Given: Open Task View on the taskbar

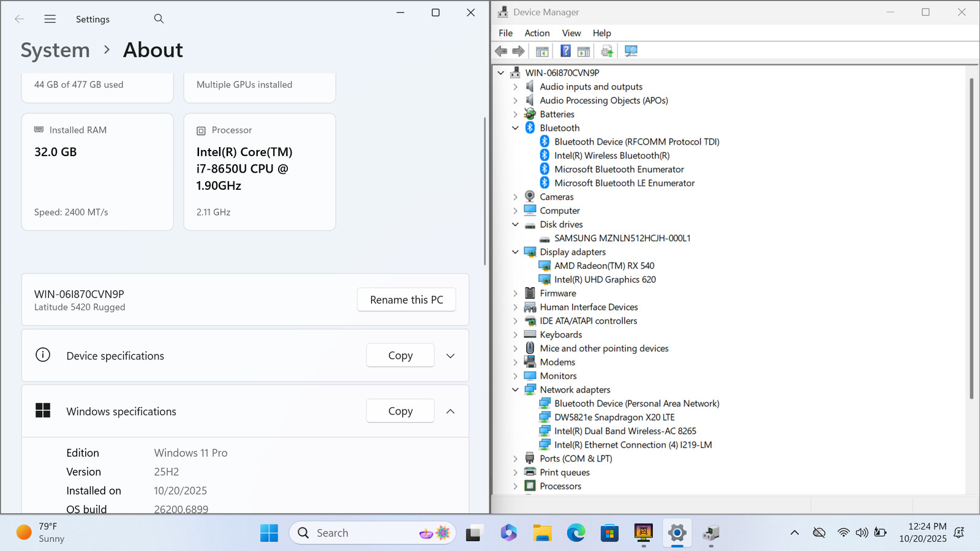Looking at the screenshot, I should pos(473,533).
